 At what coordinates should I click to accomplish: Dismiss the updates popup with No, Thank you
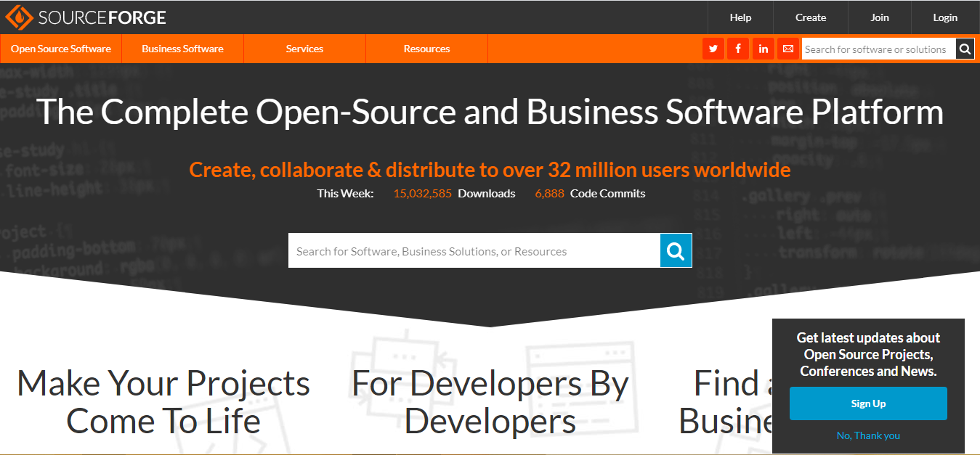[x=867, y=435]
